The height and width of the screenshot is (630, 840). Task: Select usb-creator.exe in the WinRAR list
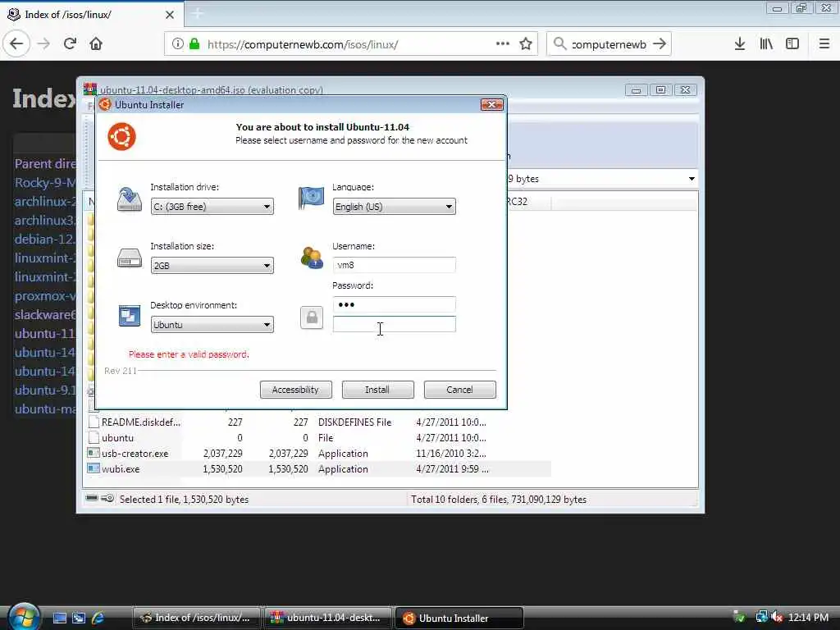[x=319, y=454]
